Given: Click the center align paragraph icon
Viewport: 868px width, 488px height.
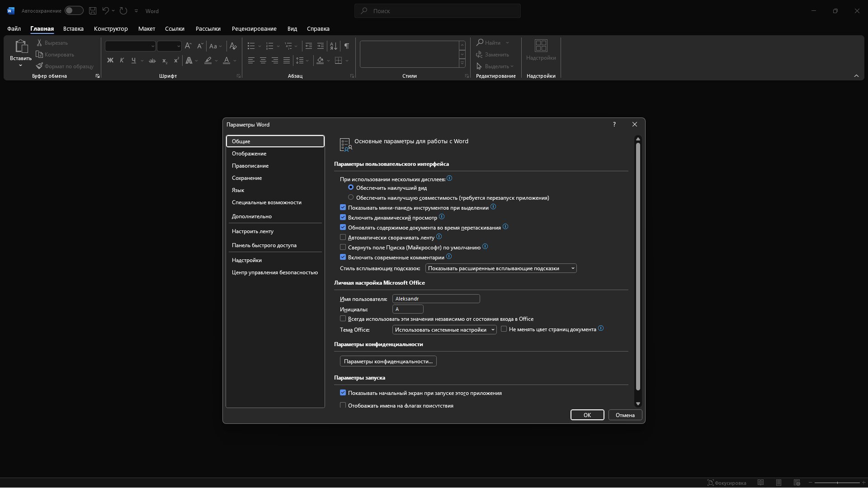Looking at the screenshot, I should click(263, 61).
